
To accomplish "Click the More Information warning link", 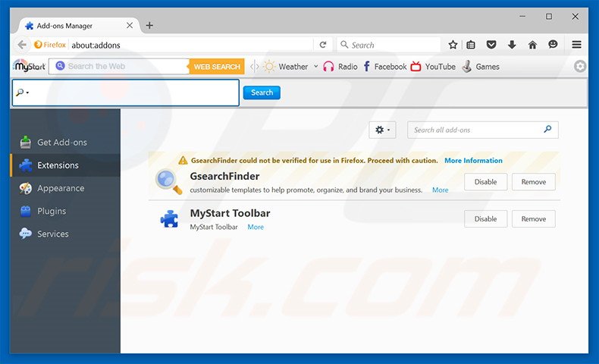I will click(473, 161).
